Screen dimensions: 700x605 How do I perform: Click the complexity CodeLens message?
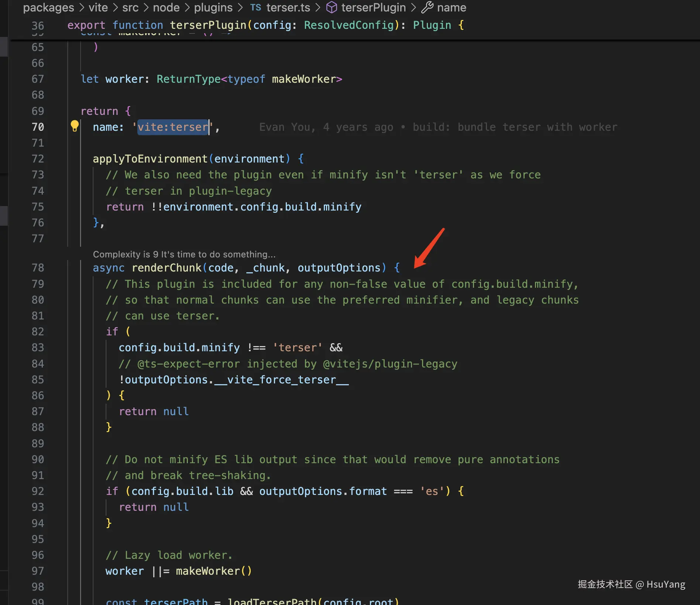184,254
